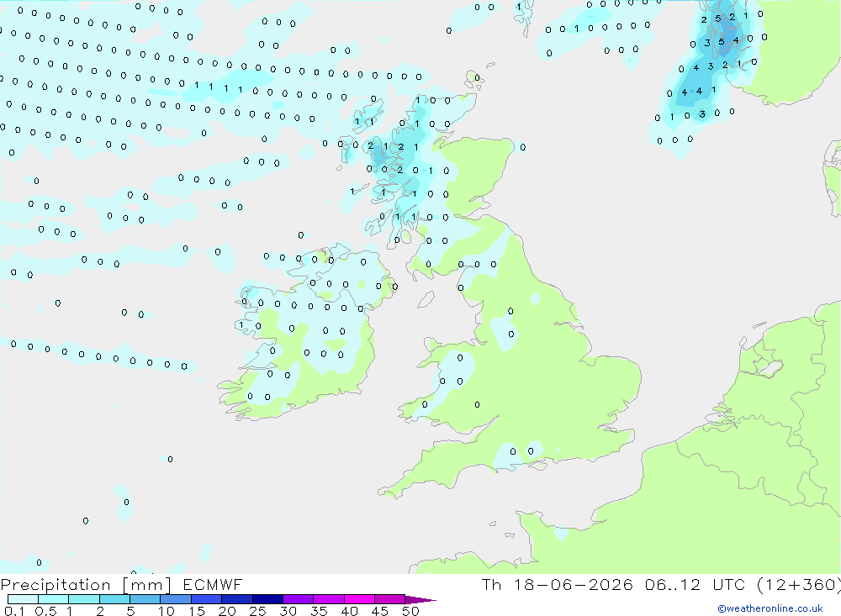Click the ©weatheronline.co.uk source link

tap(770, 608)
